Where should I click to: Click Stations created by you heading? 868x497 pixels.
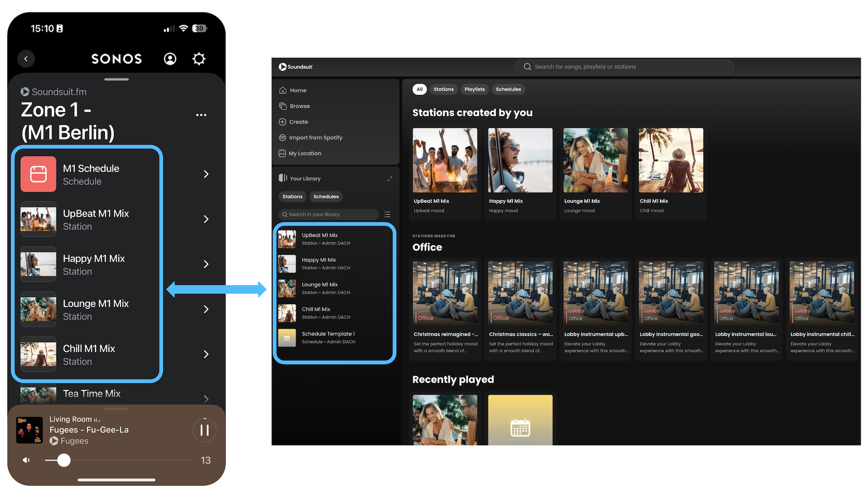tap(472, 113)
